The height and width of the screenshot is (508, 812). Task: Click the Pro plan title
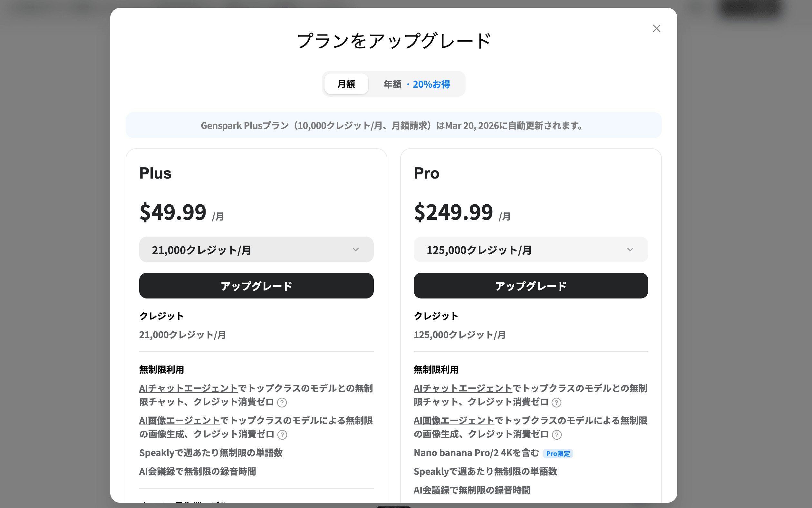(x=426, y=173)
